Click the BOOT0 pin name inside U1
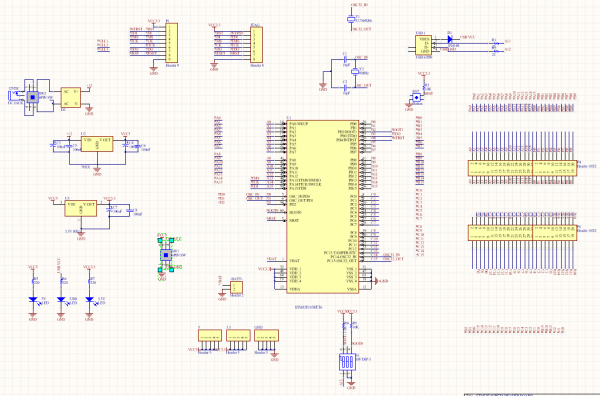Image resolution: width=600 pixels, height=396 pixels. 295,212
